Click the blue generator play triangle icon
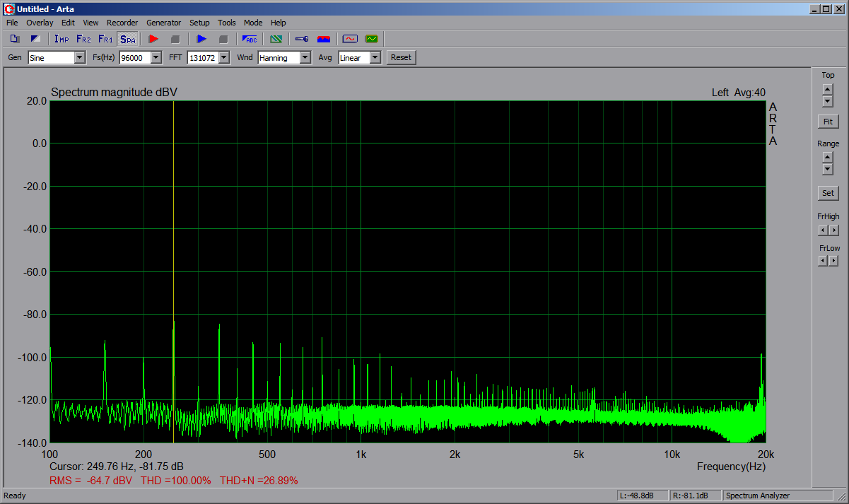Screen dimensions: 849x504 click(201, 39)
